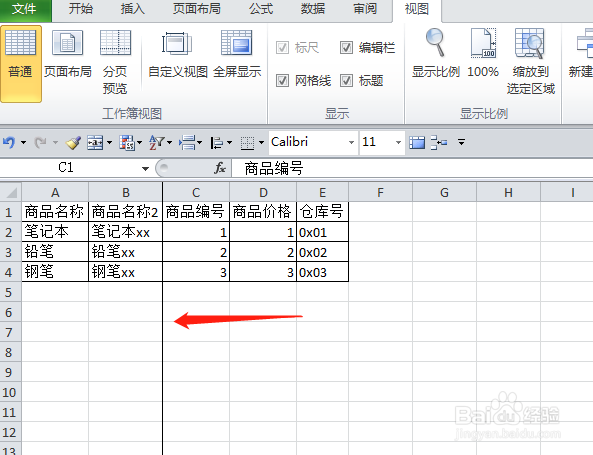Expand the borders dropdown arrow

pos(261,143)
